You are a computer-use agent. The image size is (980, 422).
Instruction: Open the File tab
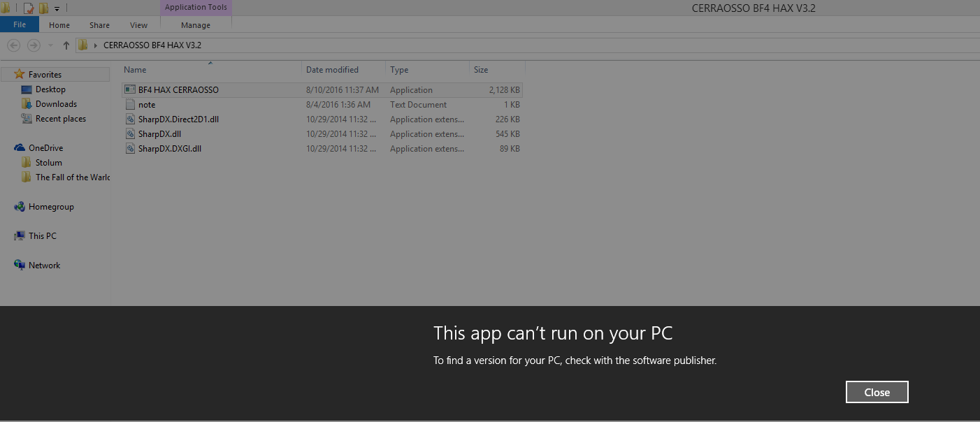click(20, 24)
